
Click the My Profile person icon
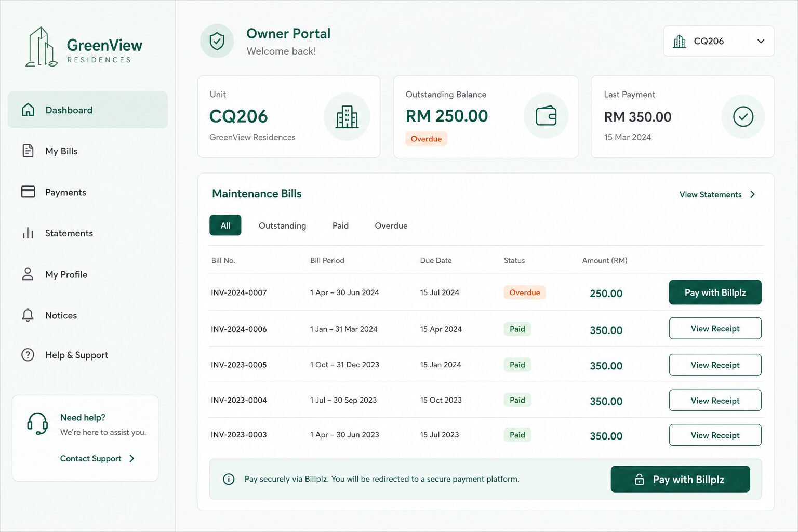[28, 274]
